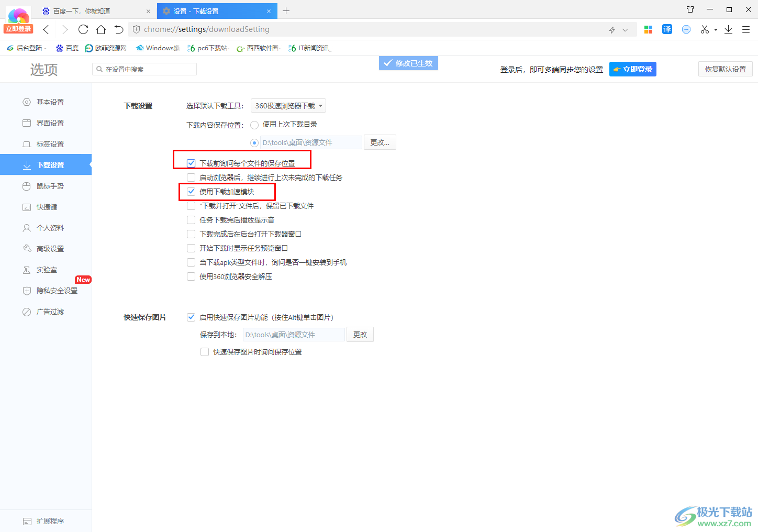Open the colorful apps grid icon
Screen dimensions: 758x532
(x=648, y=29)
